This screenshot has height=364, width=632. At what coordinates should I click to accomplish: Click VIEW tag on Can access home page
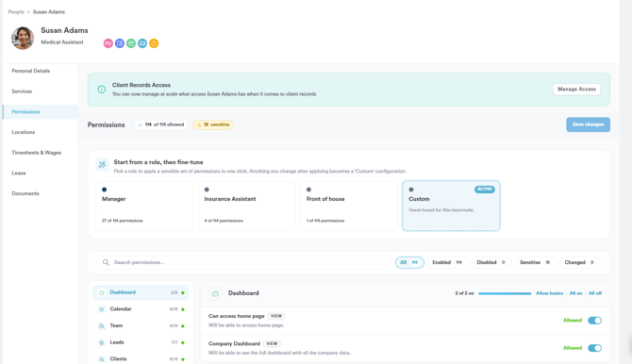click(x=276, y=316)
